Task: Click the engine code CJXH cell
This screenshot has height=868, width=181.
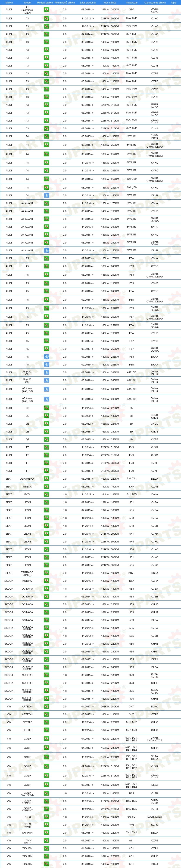Action: click(x=155, y=534)
